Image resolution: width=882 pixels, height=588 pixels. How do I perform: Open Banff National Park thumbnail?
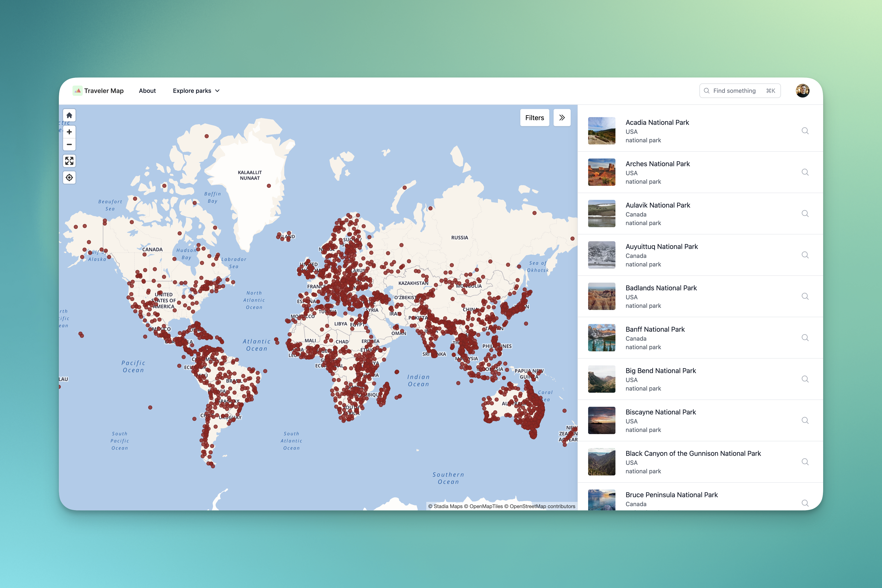602,338
